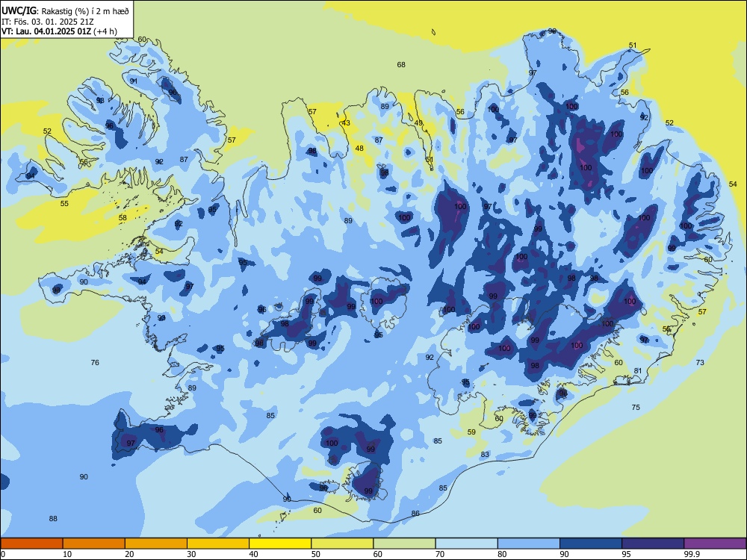The height and width of the screenshot is (560, 747).
Task: Click the '(+4 h)' forecast offset text
Action: pos(105,31)
